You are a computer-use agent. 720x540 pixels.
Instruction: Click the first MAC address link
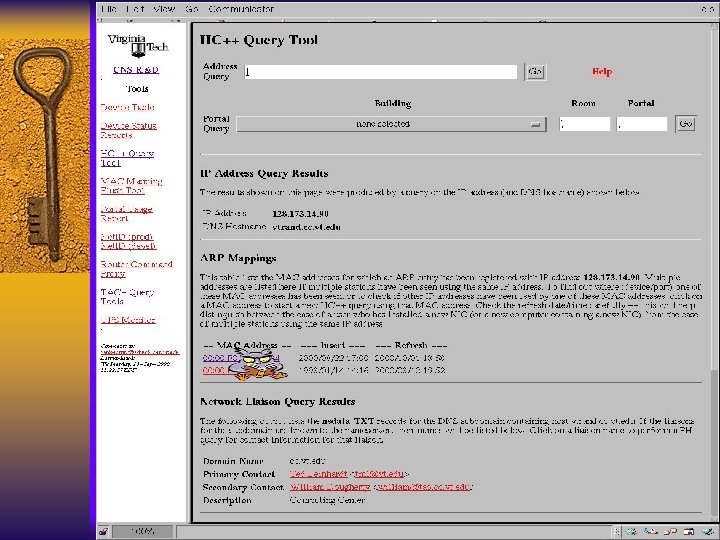click(219, 358)
